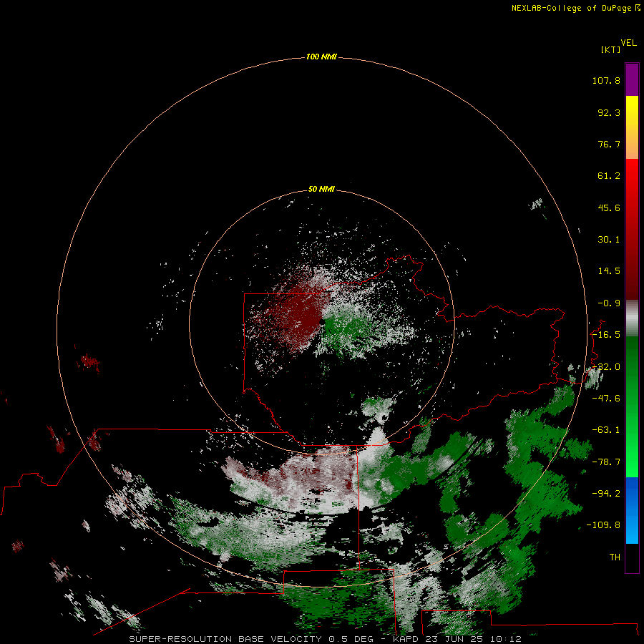Viewport: 644px width, 644px height.
Task: Click the 30.1 legend value
Action: coord(609,240)
